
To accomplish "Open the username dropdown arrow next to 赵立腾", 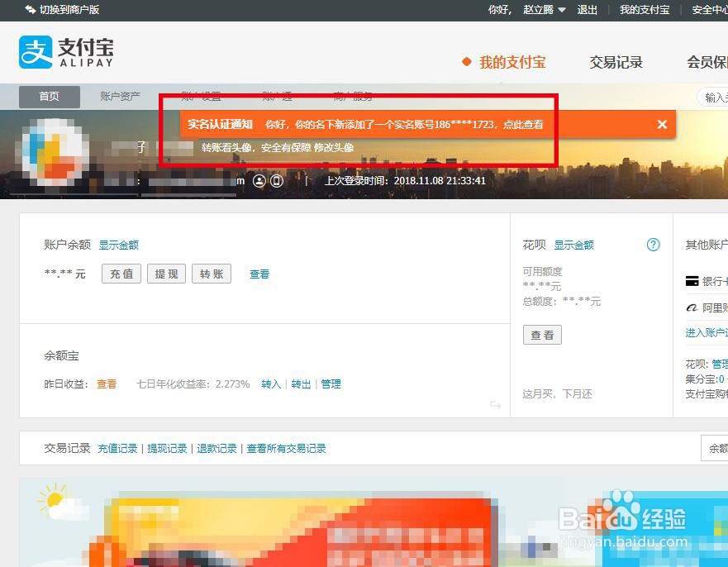I will (x=561, y=10).
